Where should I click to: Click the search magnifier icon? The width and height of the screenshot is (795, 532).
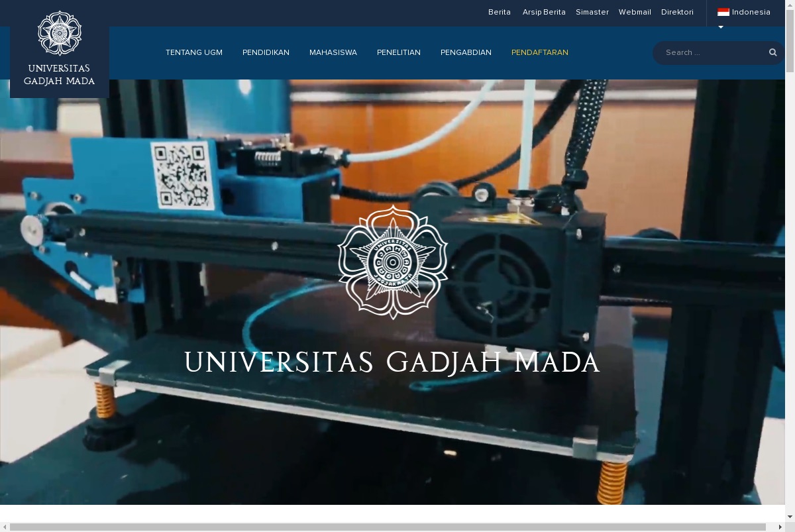[x=772, y=52]
